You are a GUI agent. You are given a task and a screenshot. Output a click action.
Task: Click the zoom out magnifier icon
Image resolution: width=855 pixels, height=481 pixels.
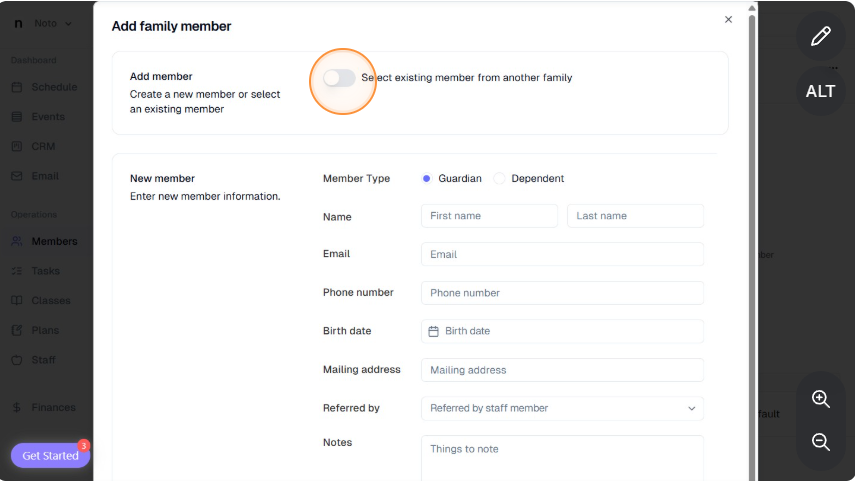(820, 442)
